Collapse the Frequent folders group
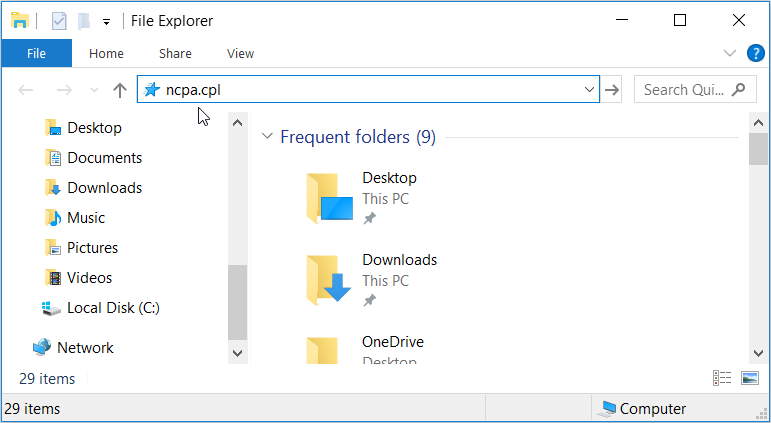The image size is (771, 423). click(x=266, y=137)
